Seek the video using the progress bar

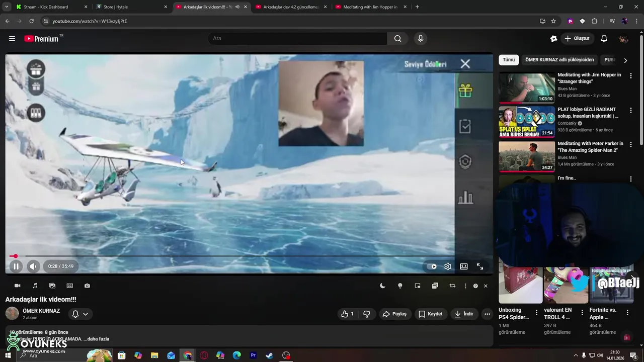click(x=250, y=256)
